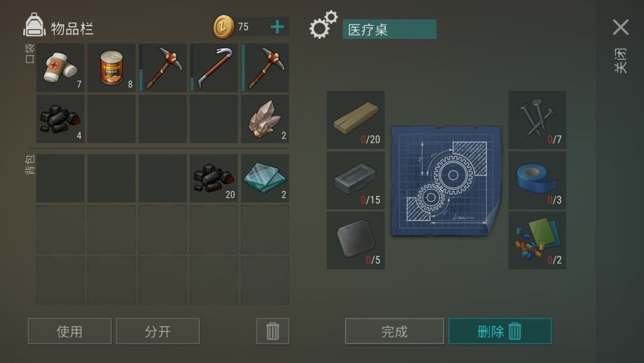Screen dimensions: 644x363
Task: Tap the wood plank requirement 0/20
Action: 355,119
